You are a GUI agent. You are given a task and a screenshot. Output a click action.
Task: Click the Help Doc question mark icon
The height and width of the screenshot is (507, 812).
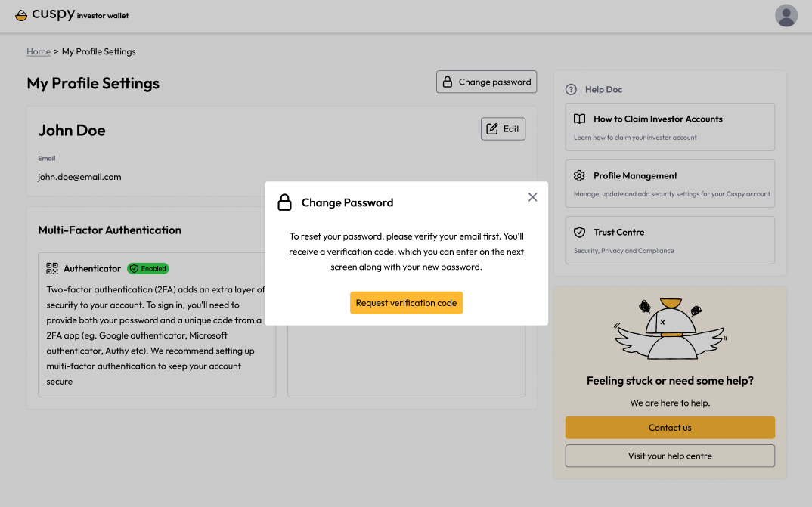coord(571,89)
